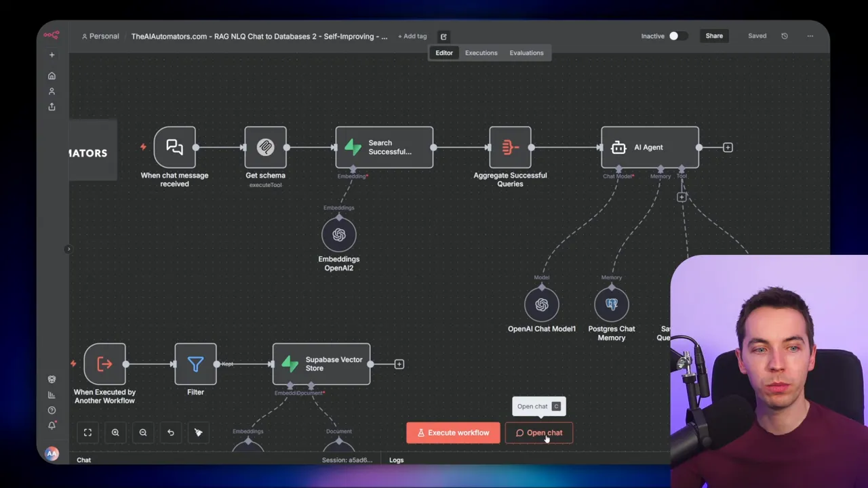Viewport: 868px width, 488px height.
Task: Expand the collapsed left panel chevron
Action: 68,249
